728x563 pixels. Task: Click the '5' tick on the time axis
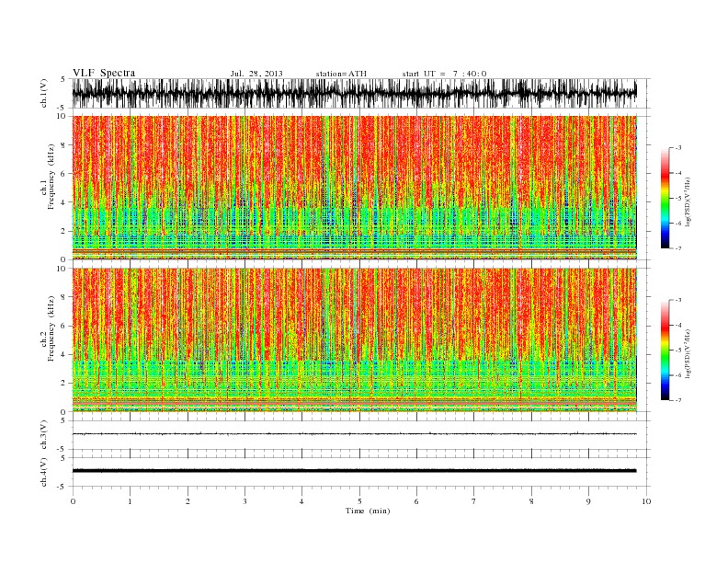tap(359, 501)
